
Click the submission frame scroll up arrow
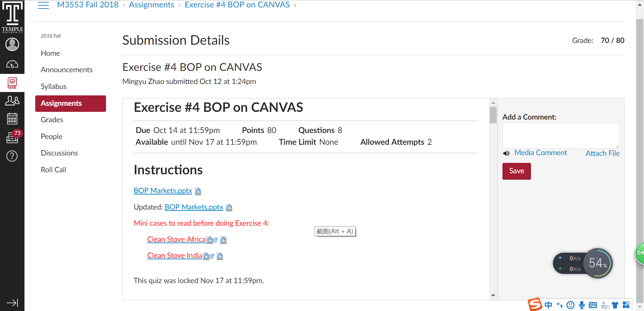click(x=493, y=103)
